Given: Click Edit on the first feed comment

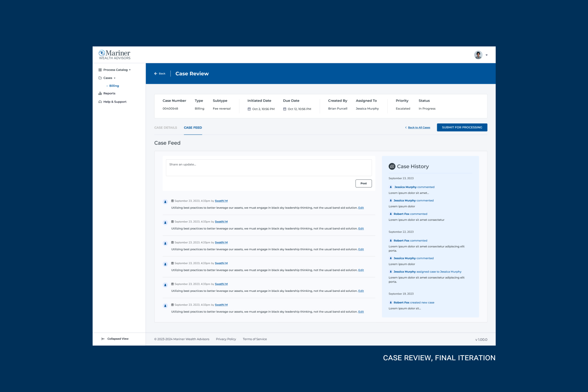Looking at the screenshot, I should click(361, 208).
